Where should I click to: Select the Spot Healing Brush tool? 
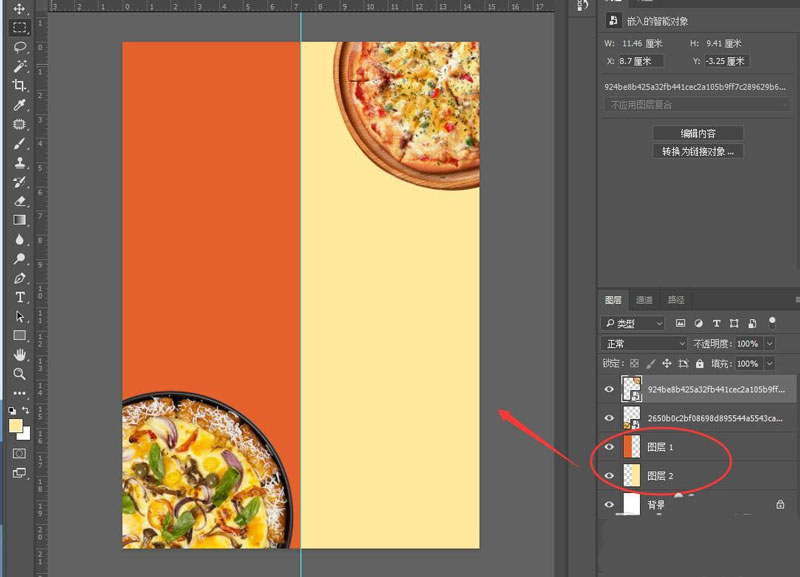[19, 124]
